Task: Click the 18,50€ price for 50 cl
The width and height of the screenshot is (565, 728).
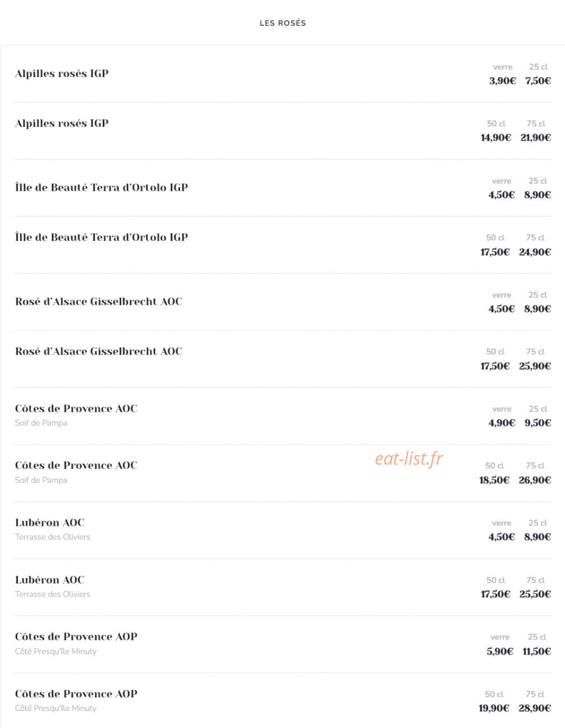Action: pos(494,480)
